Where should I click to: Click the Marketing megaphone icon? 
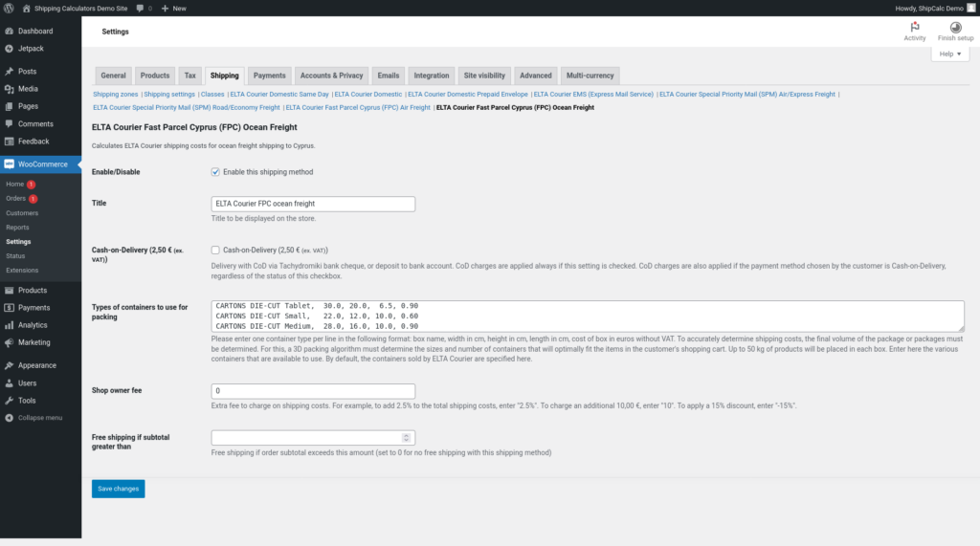coord(9,342)
